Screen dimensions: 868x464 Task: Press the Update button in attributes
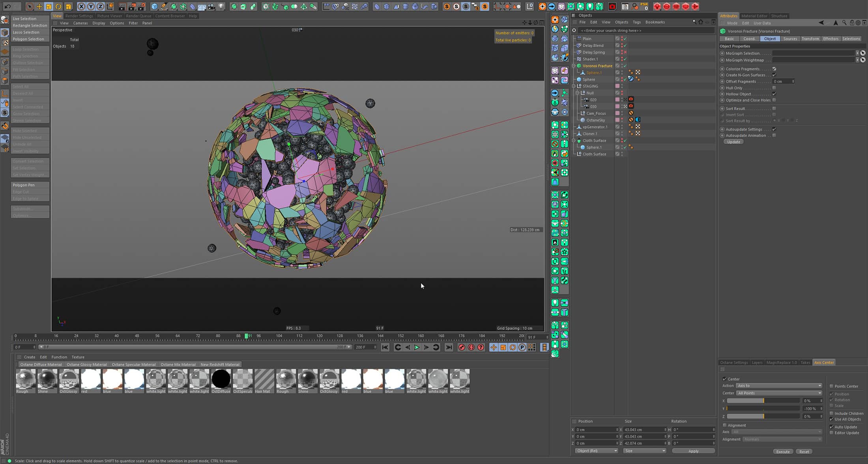735,142
